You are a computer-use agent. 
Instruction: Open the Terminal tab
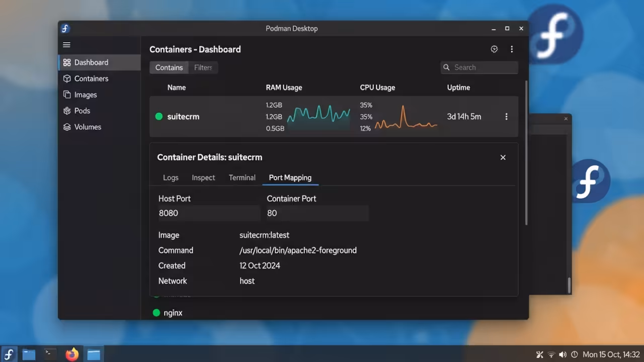tap(242, 177)
